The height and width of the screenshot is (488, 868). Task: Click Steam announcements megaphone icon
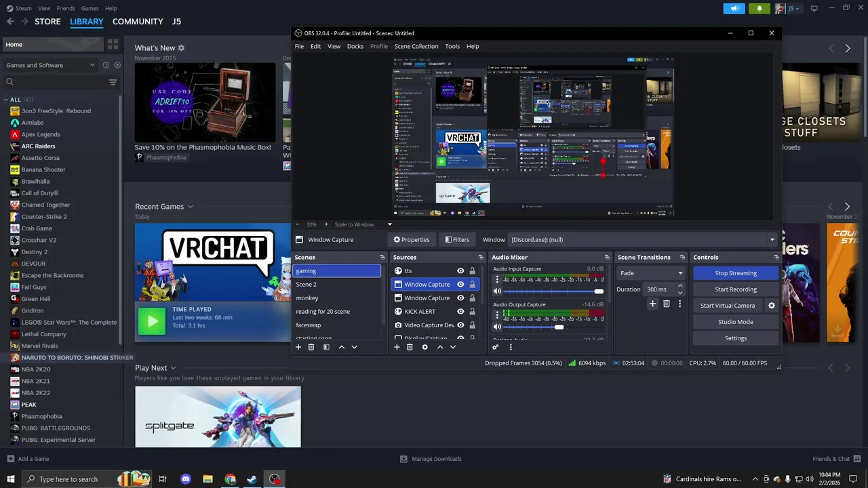coord(734,8)
